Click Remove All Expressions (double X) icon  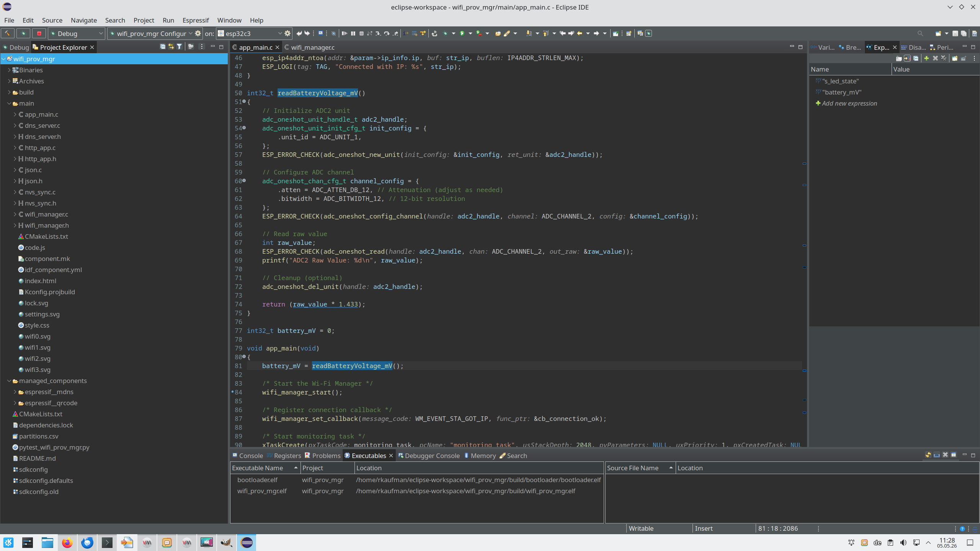pos(944,58)
